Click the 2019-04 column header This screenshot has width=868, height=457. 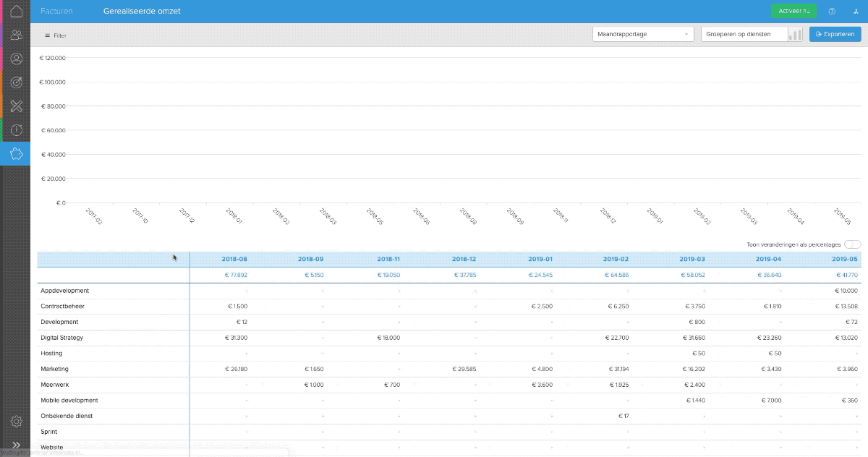click(x=768, y=259)
